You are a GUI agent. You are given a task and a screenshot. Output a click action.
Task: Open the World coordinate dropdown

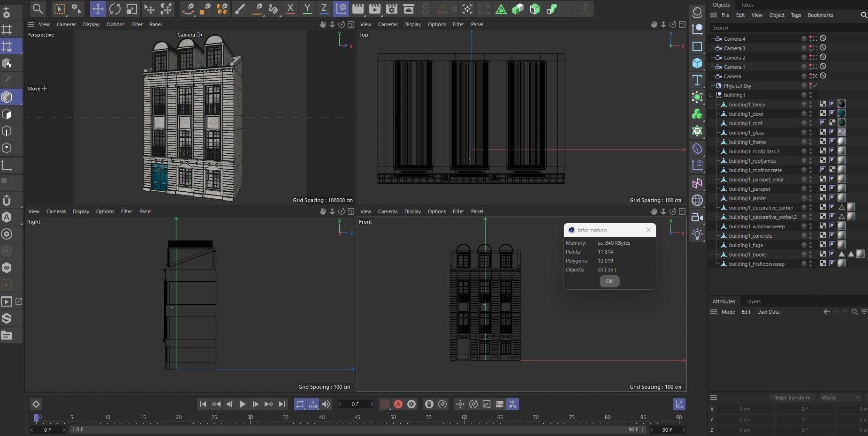pyautogui.click(x=840, y=398)
